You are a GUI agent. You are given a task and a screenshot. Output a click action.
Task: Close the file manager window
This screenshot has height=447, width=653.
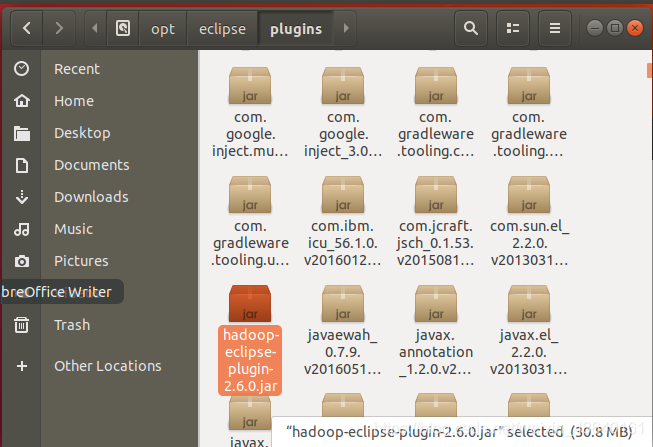click(635, 28)
